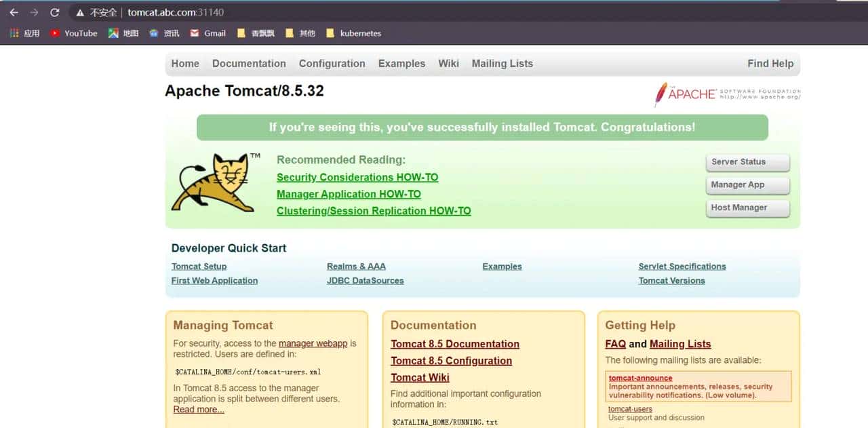Open the Configuration nav item
The image size is (868, 428).
click(x=332, y=64)
